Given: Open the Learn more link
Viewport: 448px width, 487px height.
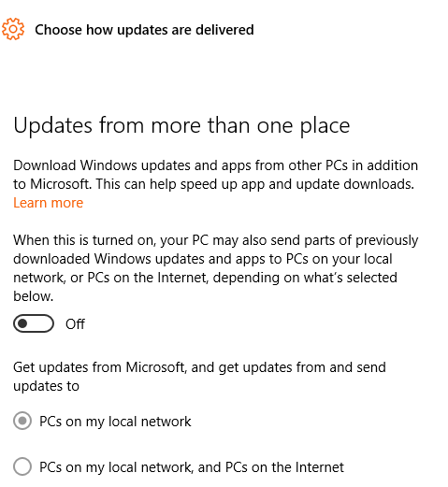Looking at the screenshot, I should 48,203.
